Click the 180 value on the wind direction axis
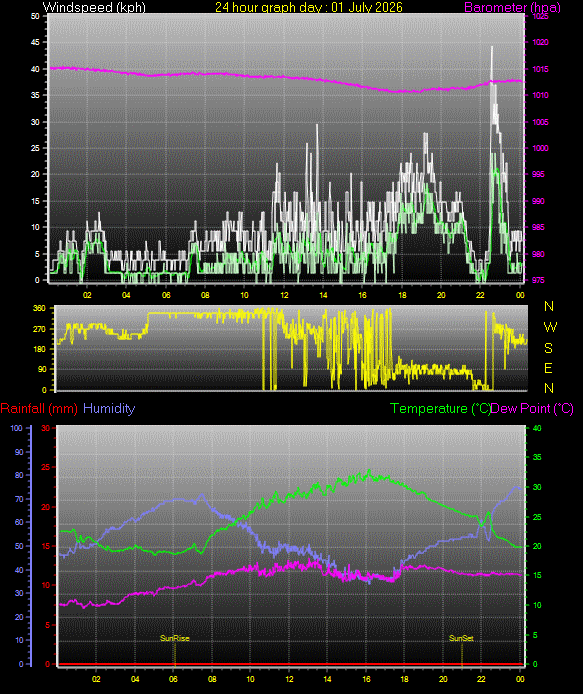The image size is (583, 694). click(39, 349)
